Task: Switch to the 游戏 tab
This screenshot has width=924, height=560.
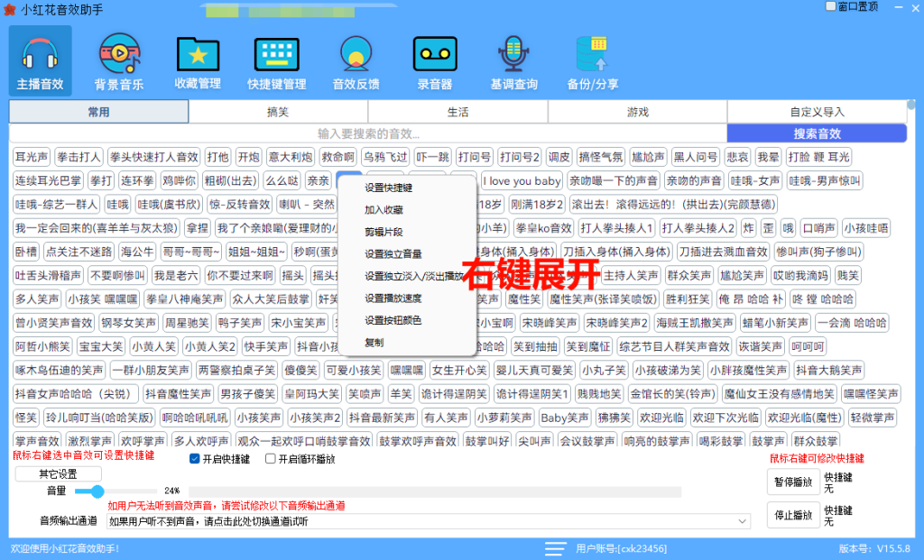Action: click(637, 111)
